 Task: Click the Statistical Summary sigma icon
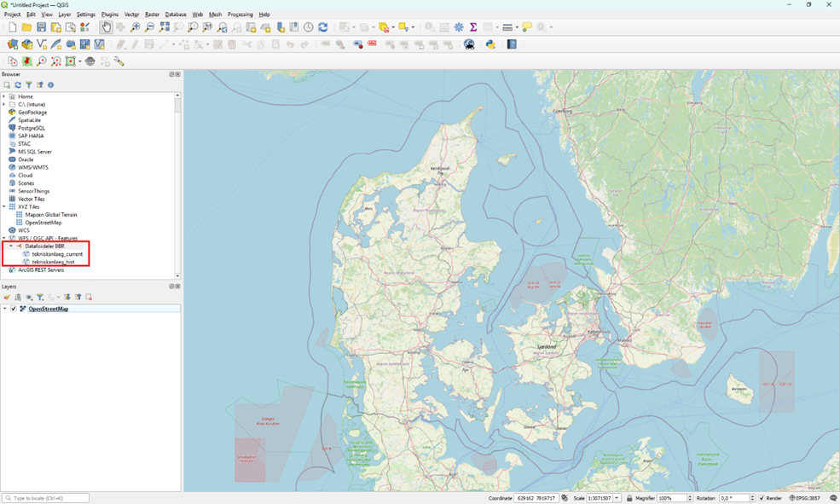click(473, 27)
